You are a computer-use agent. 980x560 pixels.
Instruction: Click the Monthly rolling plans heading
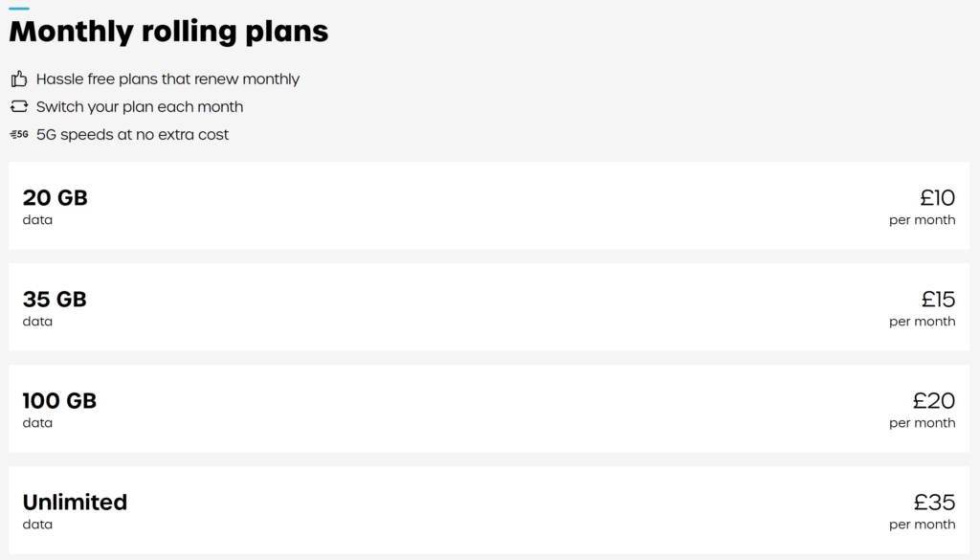[x=168, y=32]
